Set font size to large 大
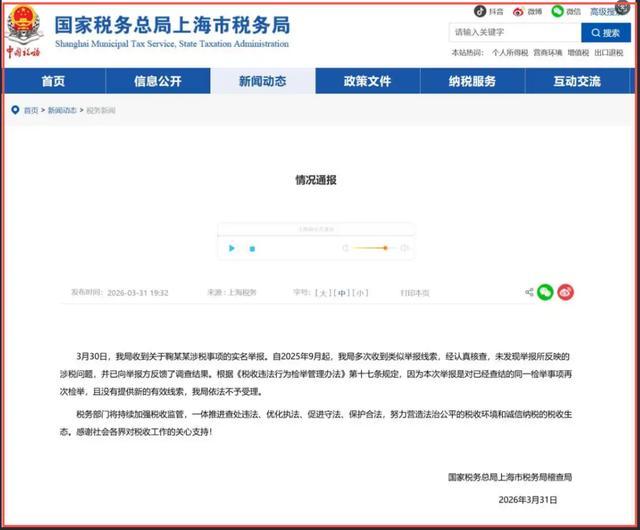 point(323,293)
